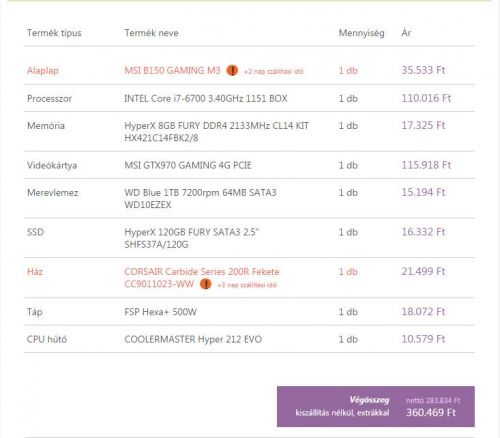Open the CORSAIR Carbide Series 200R Fekete link

click(x=202, y=278)
